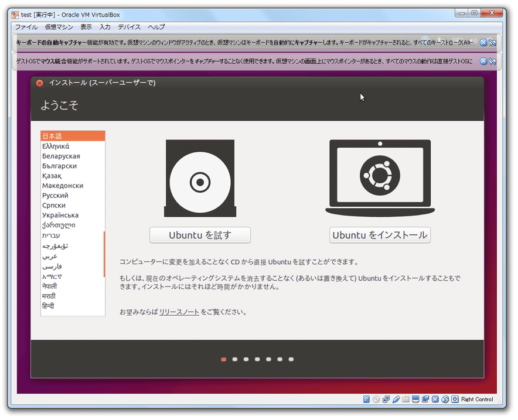The height and width of the screenshot is (420, 518).
Task: Select Русский in the language list
Action: click(73, 196)
